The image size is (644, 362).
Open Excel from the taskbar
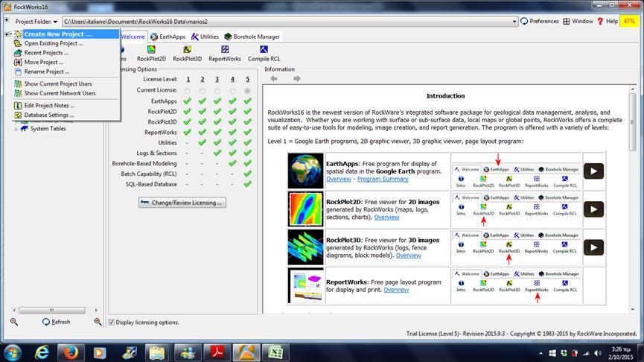coord(275,352)
